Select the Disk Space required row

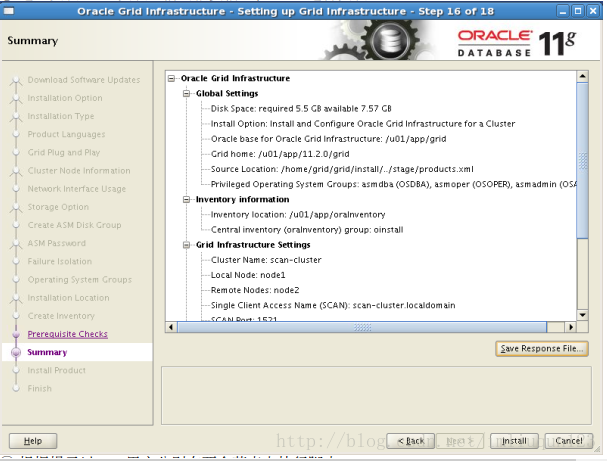(x=301, y=109)
